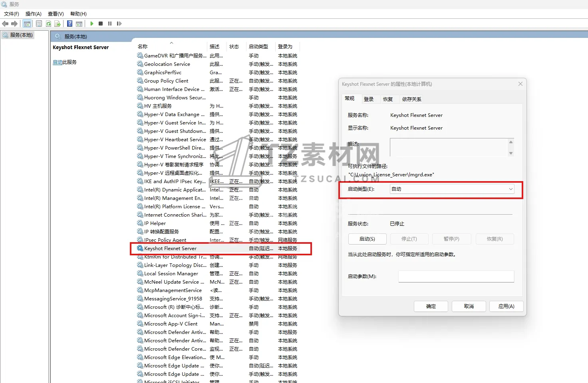Screen dimensions: 588x383
Task: Click the 启动 link to start this service
Action: point(58,62)
